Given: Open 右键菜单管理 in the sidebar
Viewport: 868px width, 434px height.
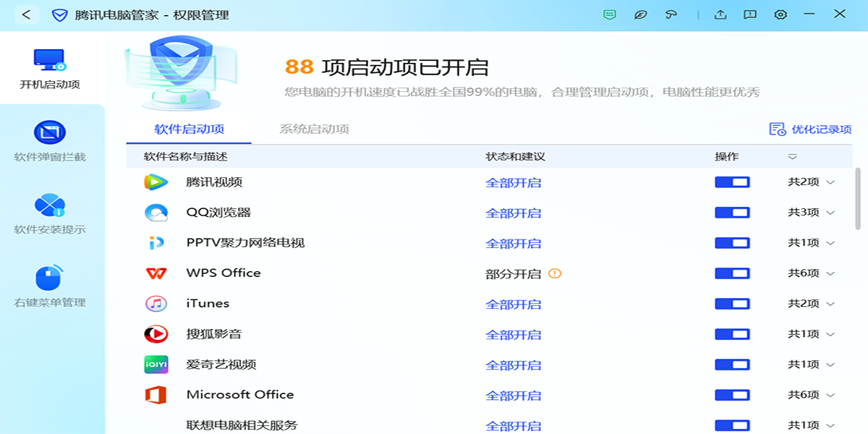Looking at the screenshot, I should (49, 287).
